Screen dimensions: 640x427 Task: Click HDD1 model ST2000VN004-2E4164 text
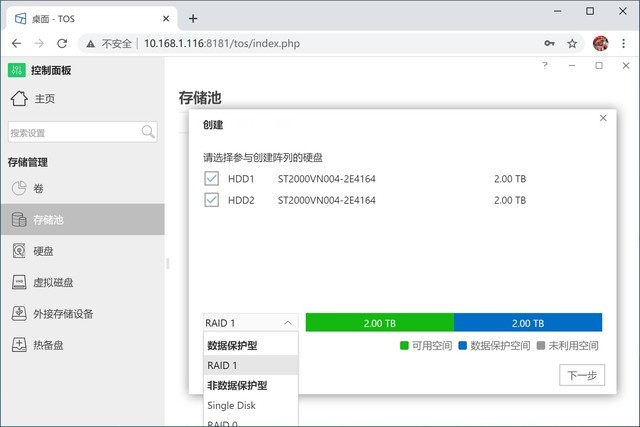pos(327,179)
